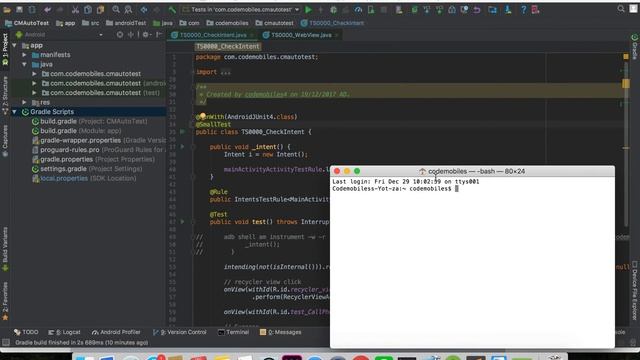Click the Sync Project with Gradle icon

click(414, 9)
